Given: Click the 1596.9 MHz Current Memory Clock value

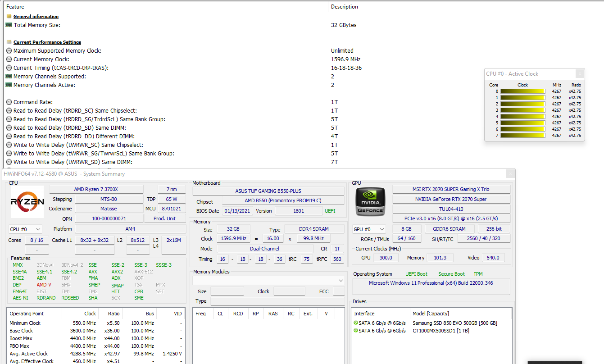Looking at the screenshot, I should 345,59.
